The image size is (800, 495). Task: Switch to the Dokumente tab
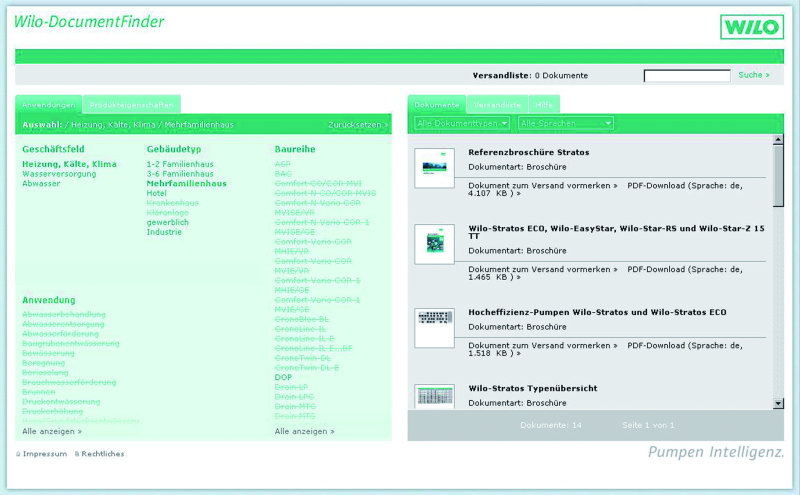coord(437,105)
